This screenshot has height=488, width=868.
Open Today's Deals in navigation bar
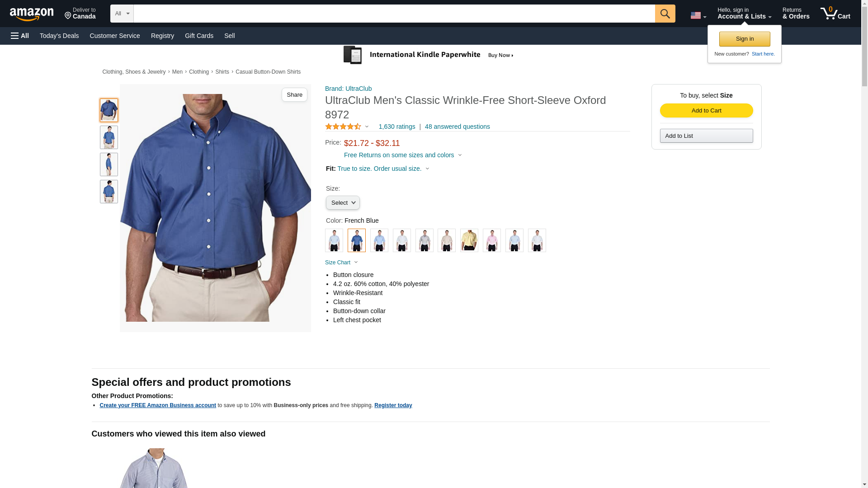[59, 36]
